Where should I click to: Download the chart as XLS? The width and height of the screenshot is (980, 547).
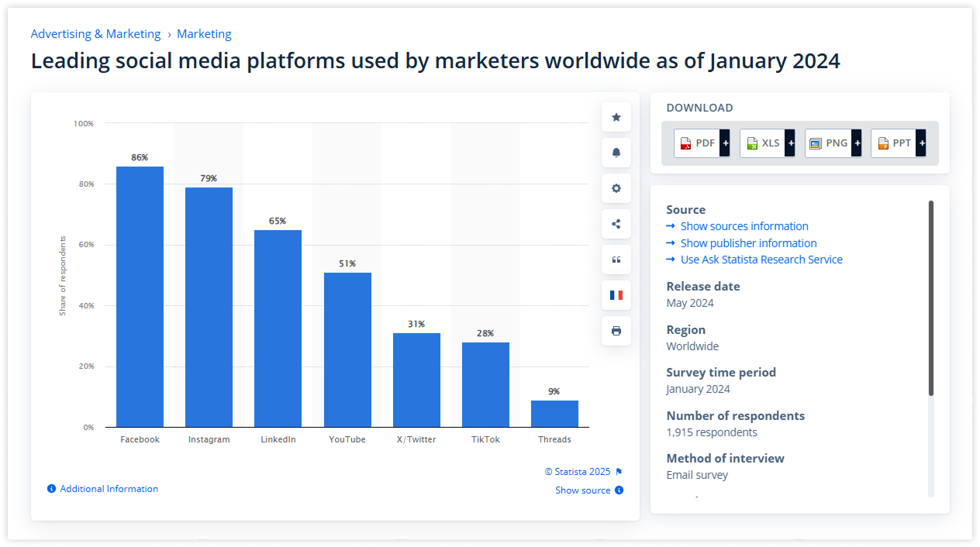(x=768, y=143)
